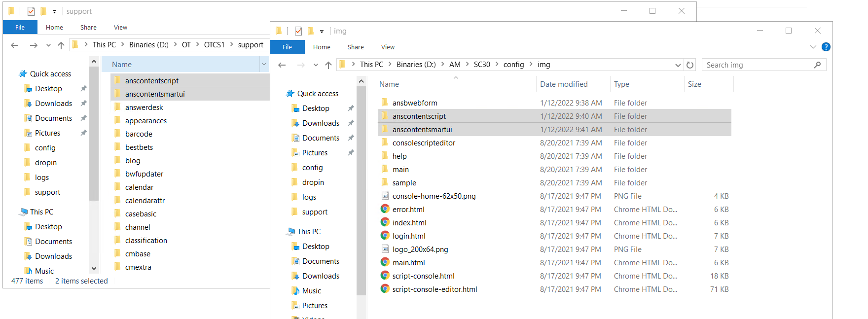Select Downloads under Quick access in img window
The image size is (868, 319).
[321, 123]
